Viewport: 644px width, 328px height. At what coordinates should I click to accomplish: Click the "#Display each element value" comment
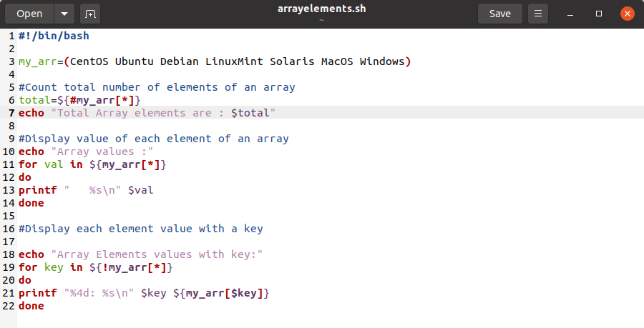(x=141, y=229)
